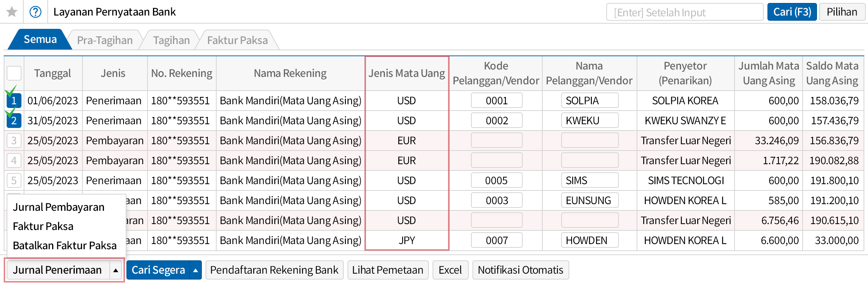
Task: Click the Excel export button
Action: tap(450, 270)
